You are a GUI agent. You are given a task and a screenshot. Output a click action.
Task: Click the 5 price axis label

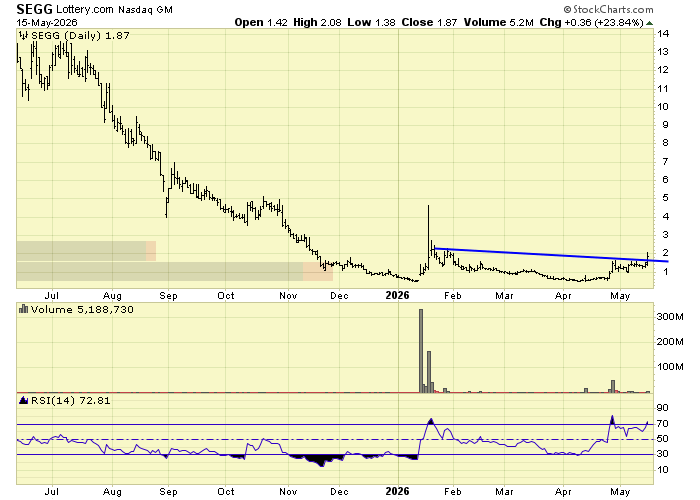point(666,198)
